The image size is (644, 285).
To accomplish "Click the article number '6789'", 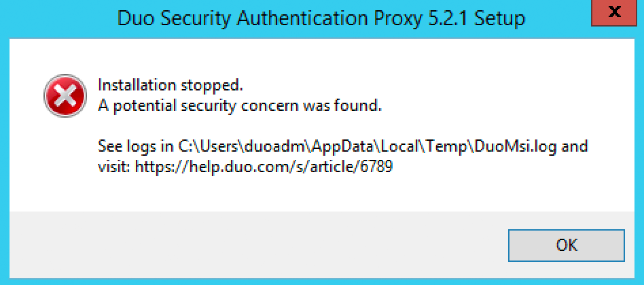I will coord(378,166).
